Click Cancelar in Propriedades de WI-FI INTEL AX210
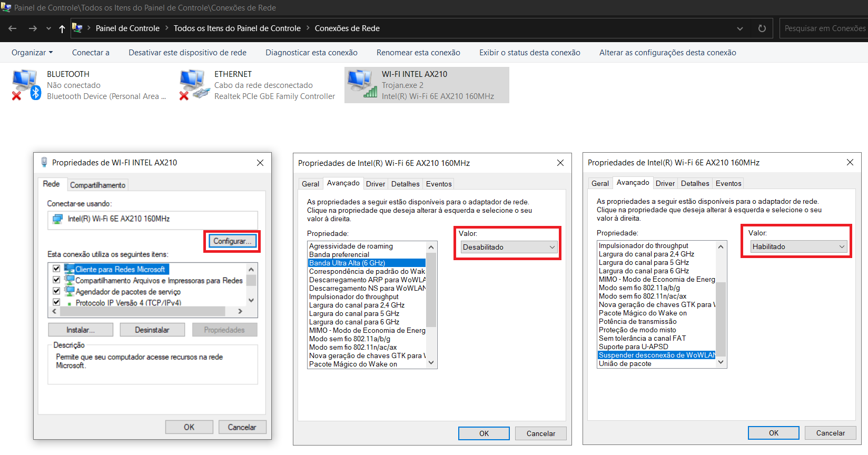 242,427
